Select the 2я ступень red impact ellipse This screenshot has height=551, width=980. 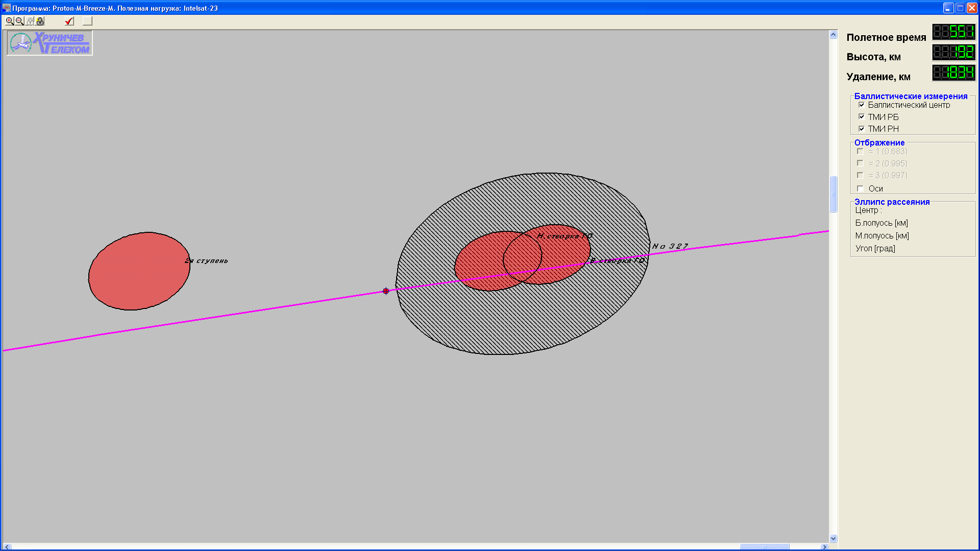click(x=139, y=271)
